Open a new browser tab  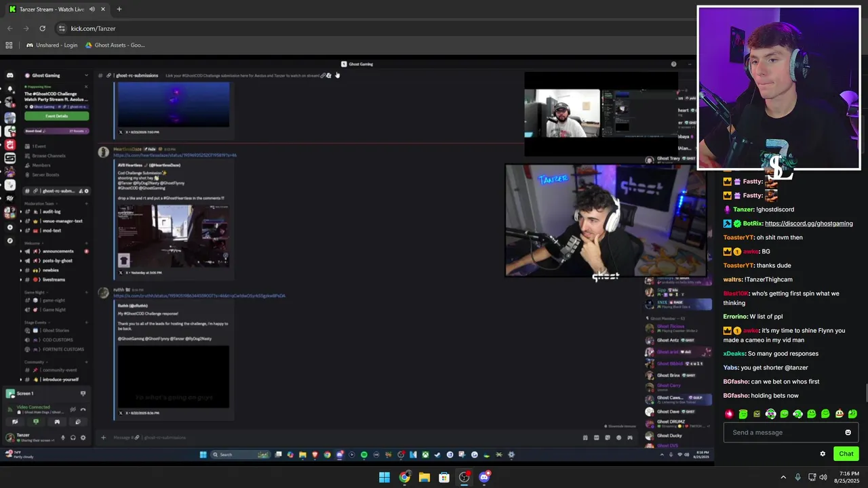pos(119,9)
